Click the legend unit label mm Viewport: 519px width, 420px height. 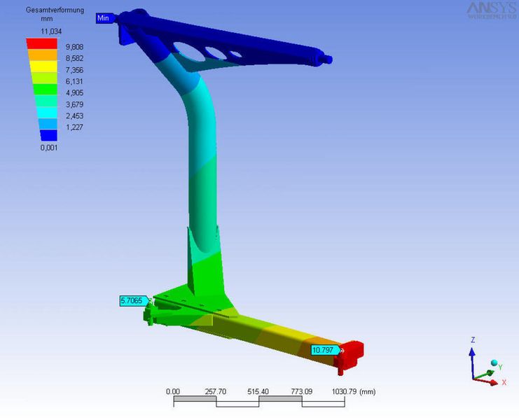47,19
